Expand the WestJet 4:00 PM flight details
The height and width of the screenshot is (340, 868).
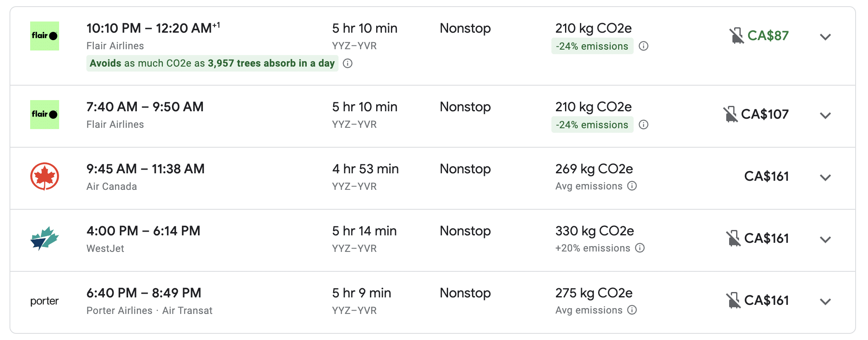click(x=825, y=239)
